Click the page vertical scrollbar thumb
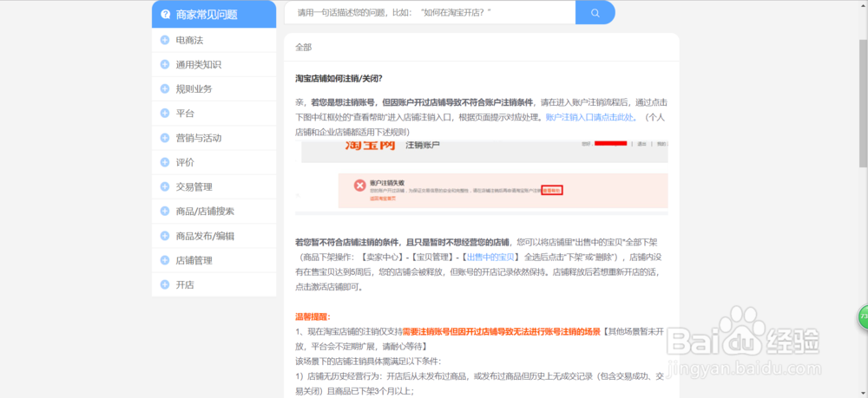Screen dimensions: 868x398 click(863, 102)
